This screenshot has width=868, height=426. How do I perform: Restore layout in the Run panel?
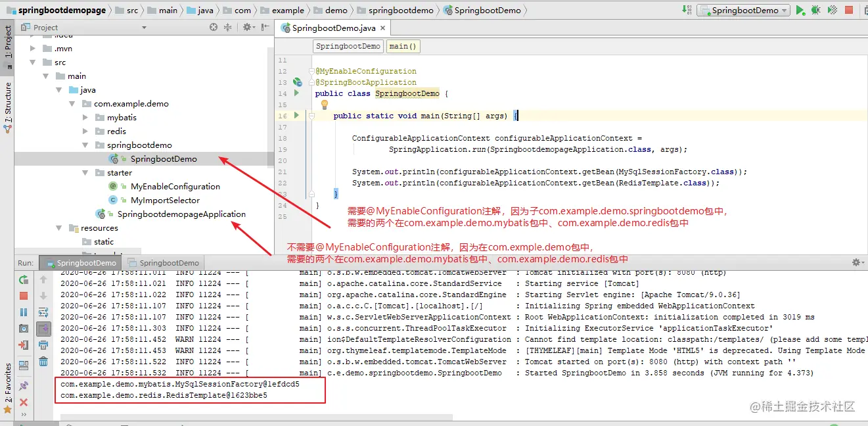coord(24,365)
